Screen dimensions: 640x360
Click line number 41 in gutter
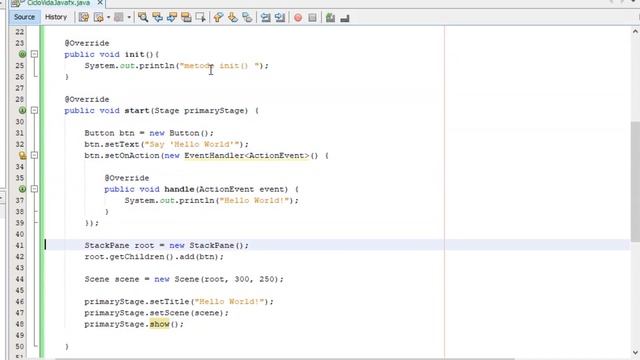click(x=20, y=245)
